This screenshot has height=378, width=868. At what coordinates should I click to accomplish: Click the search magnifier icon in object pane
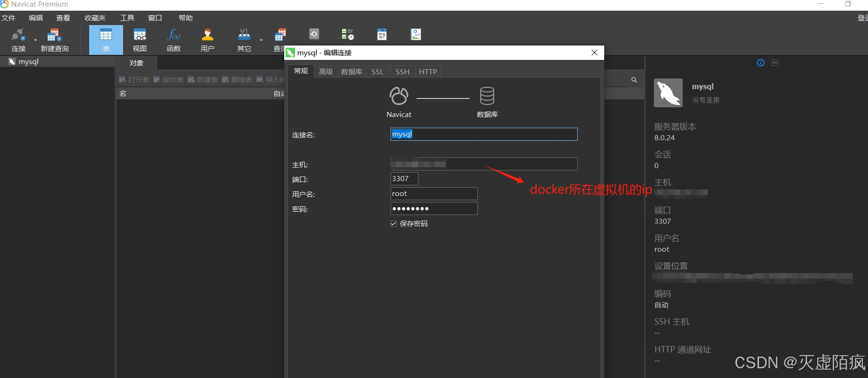click(x=634, y=80)
